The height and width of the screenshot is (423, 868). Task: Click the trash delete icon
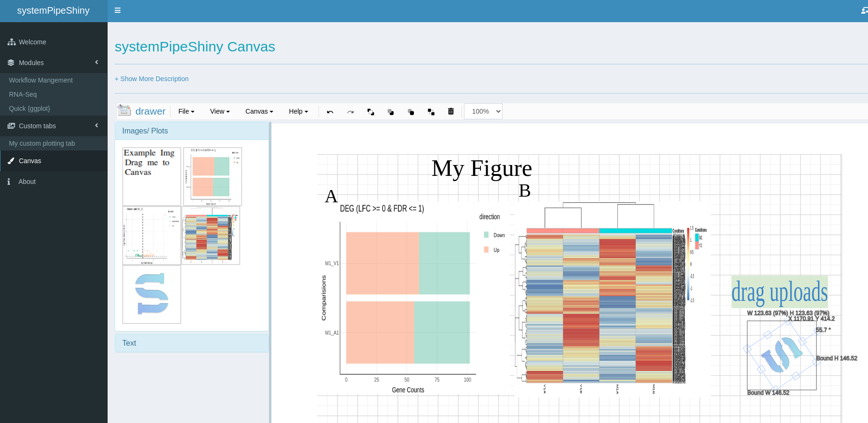(x=451, y=111)
